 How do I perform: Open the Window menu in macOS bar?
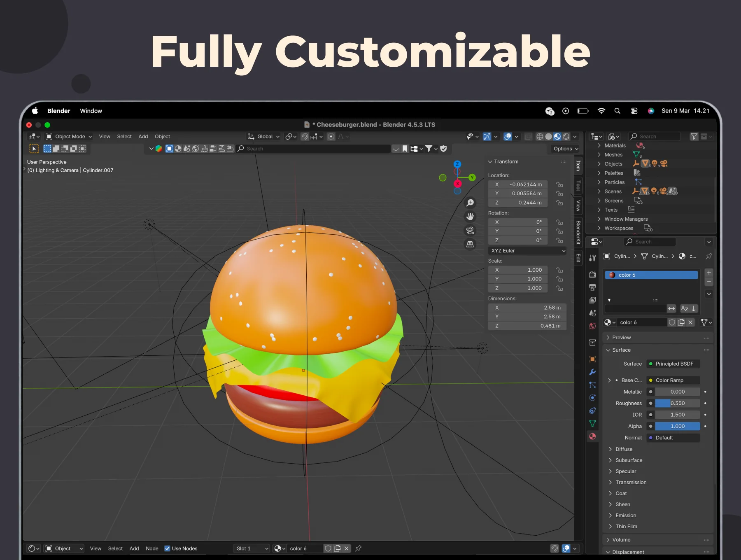[x=91, y=111]
